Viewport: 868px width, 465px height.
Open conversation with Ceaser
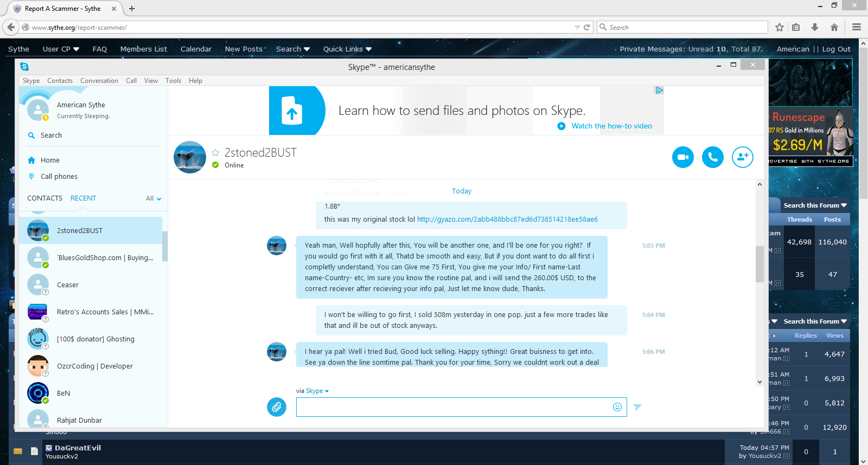91,285
